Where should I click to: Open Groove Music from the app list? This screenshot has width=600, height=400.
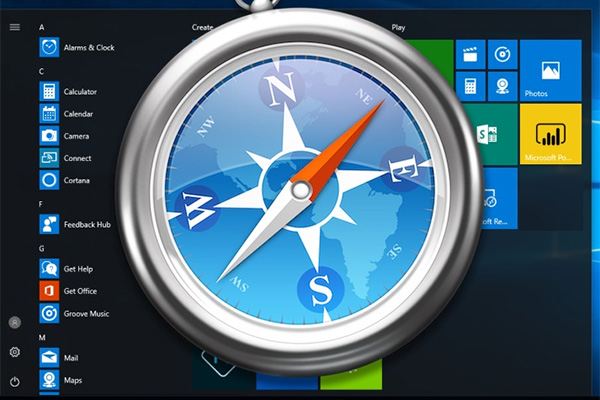[74, 313]
